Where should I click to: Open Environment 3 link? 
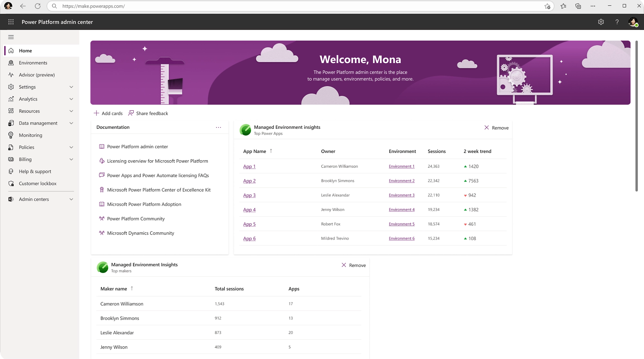401,195
